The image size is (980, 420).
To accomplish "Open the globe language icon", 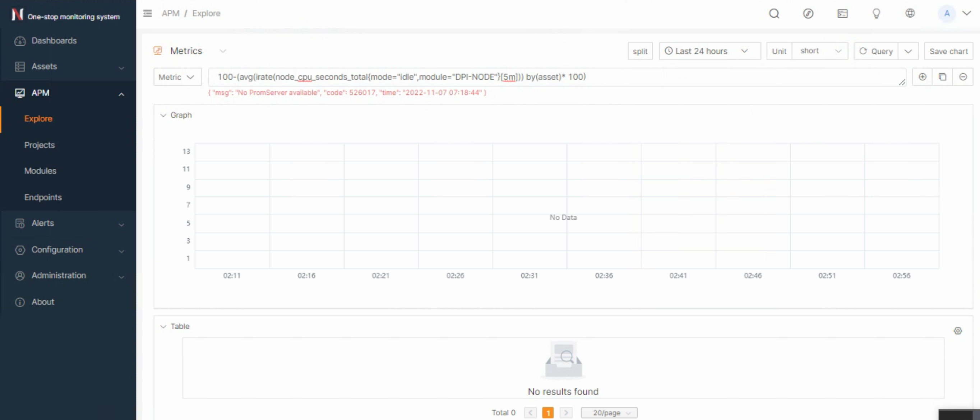I will click(x=910, y=14).
